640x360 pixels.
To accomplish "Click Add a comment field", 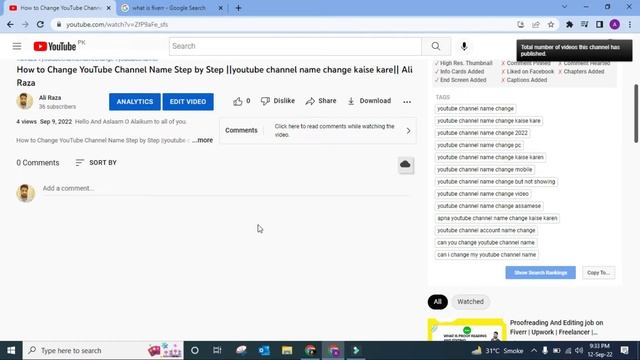I will click(x=227, y=188).
